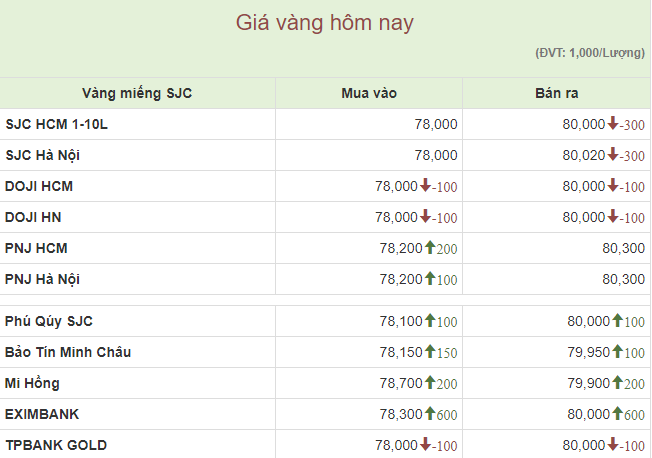Viewport: 652px width, 458px height.
Task: Click the green up arrow in EXIMBANK buying price
Action: (430, 413)
